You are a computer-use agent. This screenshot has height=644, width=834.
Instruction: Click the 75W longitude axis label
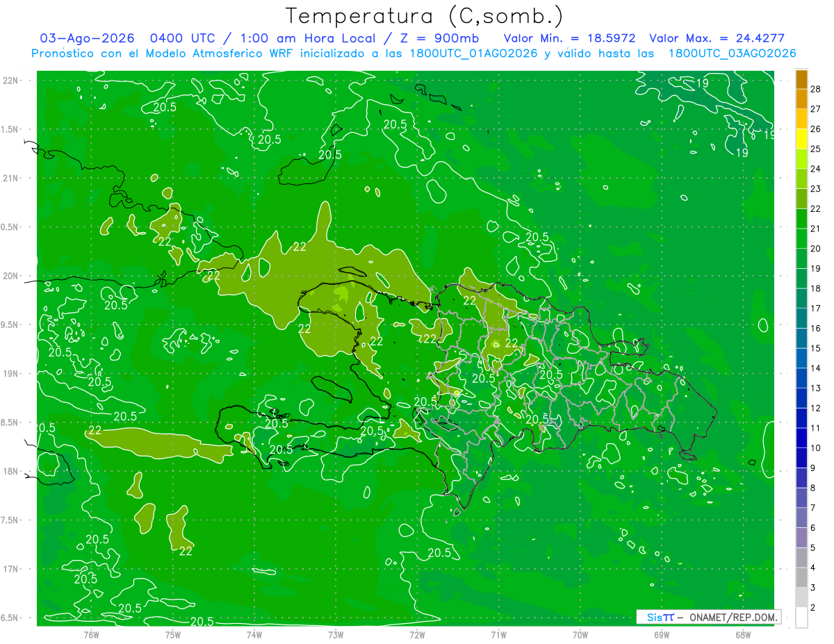[x=172, y=634]
